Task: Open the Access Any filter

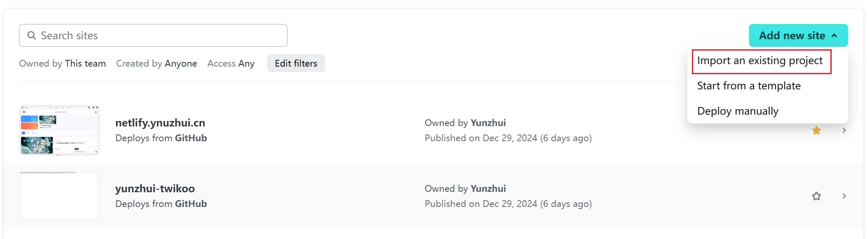Action: pyautogui.click(x=231, y=63)
